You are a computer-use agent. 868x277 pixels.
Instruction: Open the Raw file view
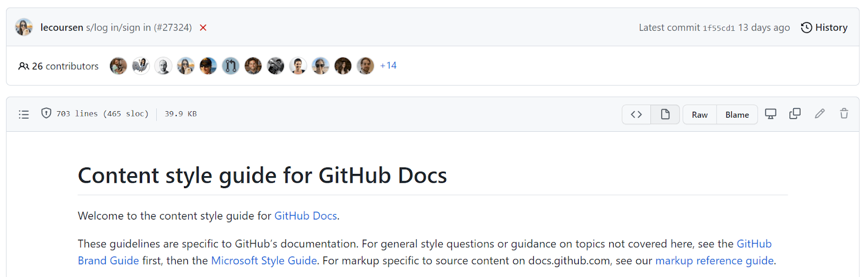[x=700, y=115]
